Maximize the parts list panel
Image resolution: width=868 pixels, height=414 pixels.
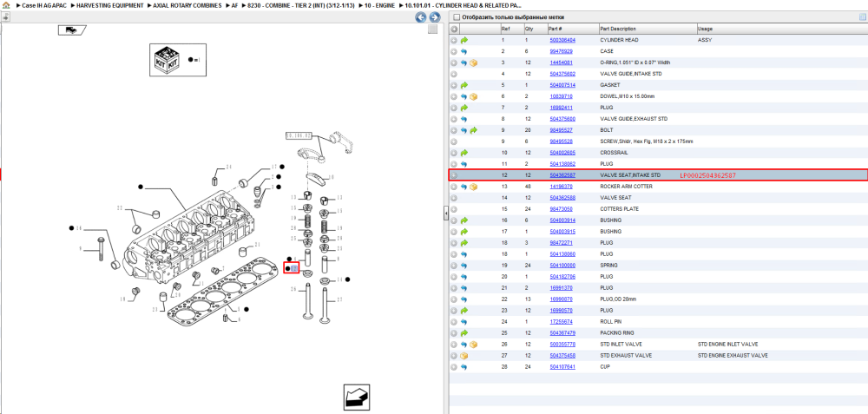pyautogui.click(x=862, y=16)
